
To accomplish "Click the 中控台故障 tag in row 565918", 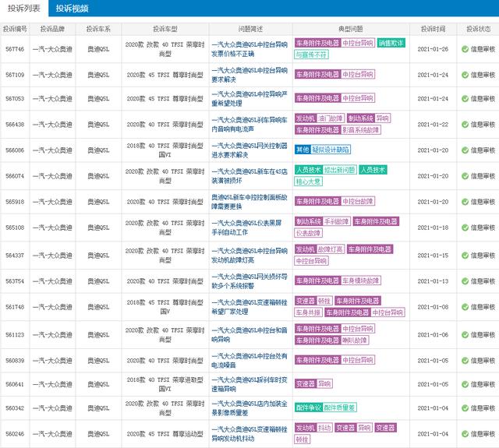I will click(358, 201).
